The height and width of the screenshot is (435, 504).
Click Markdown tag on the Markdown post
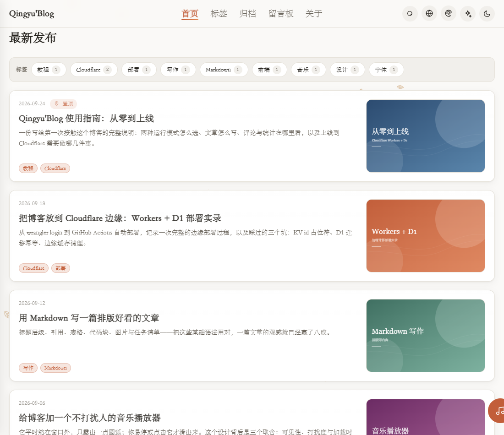click(55, 368)
